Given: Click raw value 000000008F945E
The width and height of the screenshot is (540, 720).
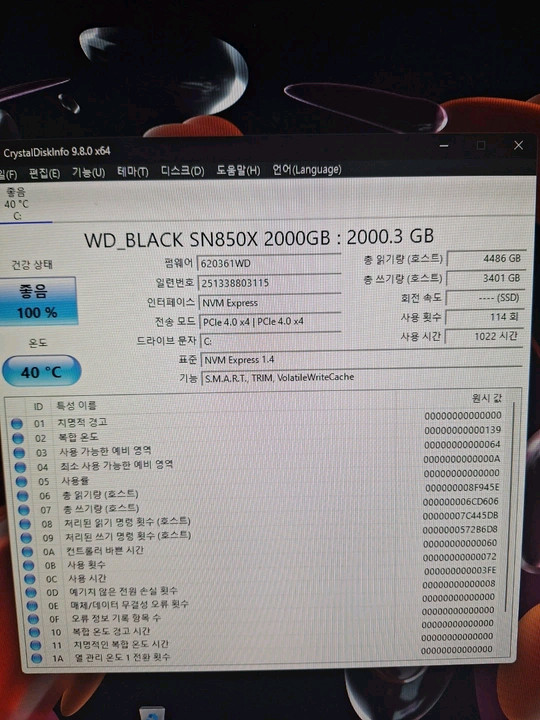Looking at the screenshot, I should pos(462,488).
